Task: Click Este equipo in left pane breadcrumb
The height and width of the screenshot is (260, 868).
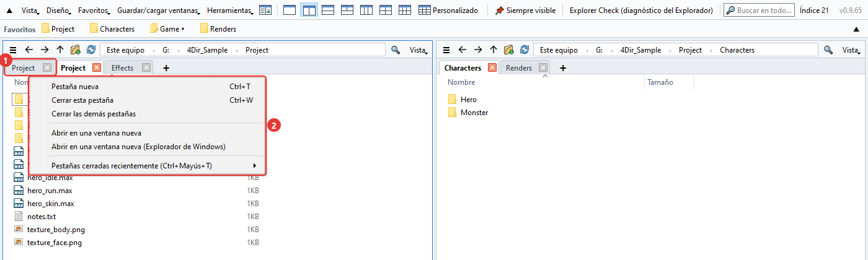Action: coord(125,50)
